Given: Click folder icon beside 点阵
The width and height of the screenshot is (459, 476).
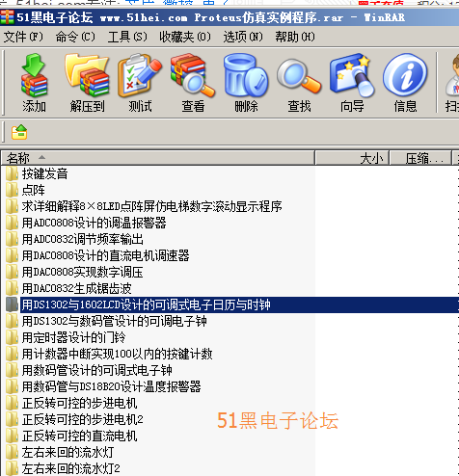Looking at the screenshot, I should 12,190.
